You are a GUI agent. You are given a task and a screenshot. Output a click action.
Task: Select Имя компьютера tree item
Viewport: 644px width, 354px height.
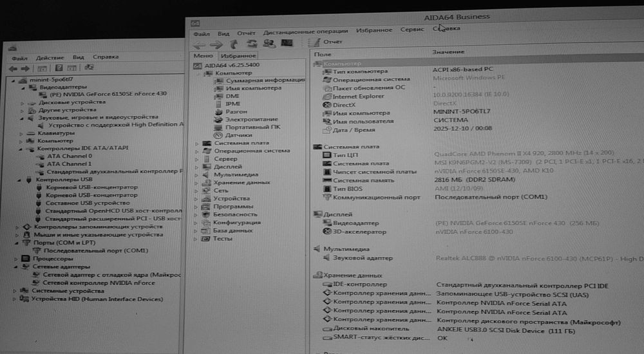253,88
